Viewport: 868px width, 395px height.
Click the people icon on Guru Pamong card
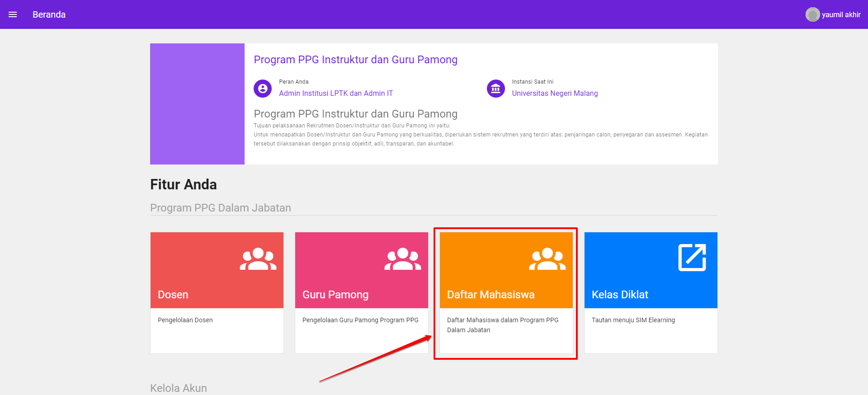pyautogui.click(x=403, y=259)
